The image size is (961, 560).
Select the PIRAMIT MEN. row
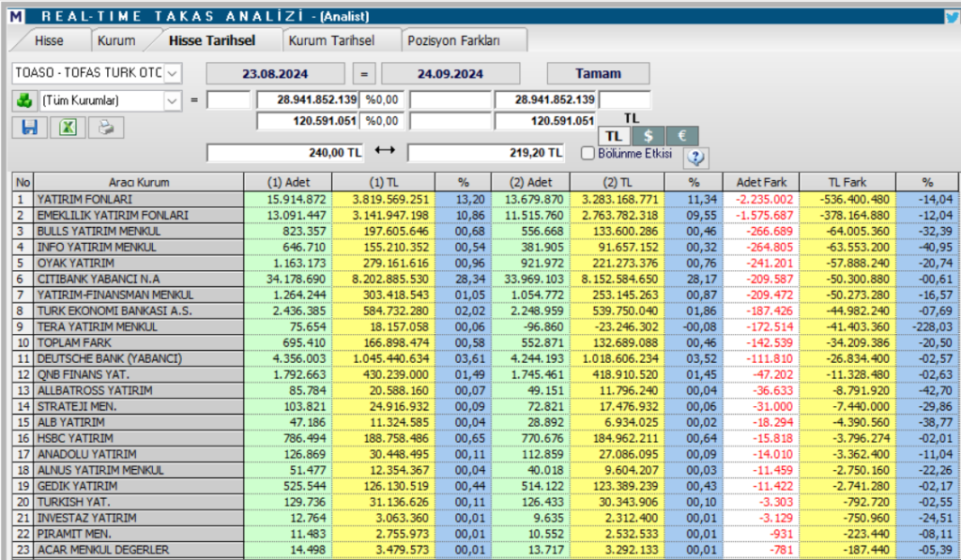point(485,534)
